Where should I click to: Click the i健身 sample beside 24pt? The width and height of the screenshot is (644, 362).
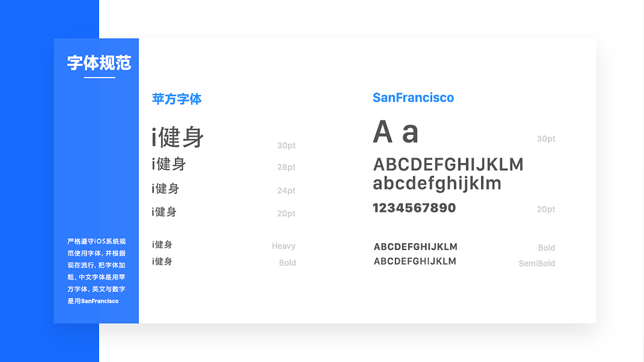(166, 189)
